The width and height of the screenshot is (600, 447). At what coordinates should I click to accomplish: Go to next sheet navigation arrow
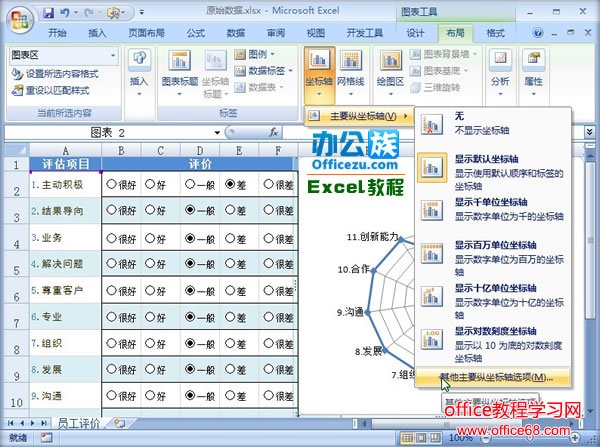point(33,423)
